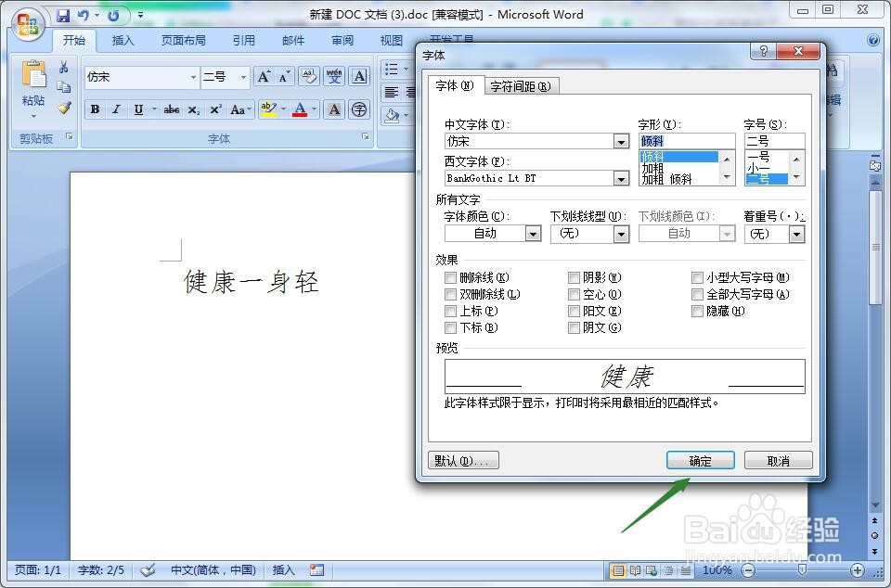Confirm the dialog with the 确定 button
Image resolution: width=891 pixels, height=588 pixels.
coord(700,459)
